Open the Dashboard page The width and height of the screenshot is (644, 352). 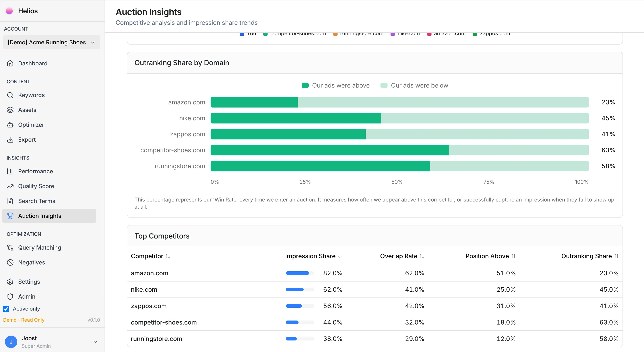(x=33, y=63)
